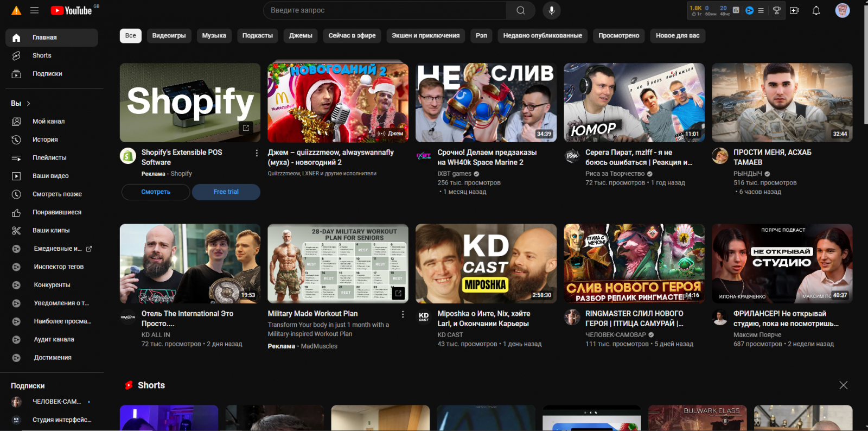Open options menu for Military Workout ad
This screenshot has width=868, height=431.
point(403,314)
